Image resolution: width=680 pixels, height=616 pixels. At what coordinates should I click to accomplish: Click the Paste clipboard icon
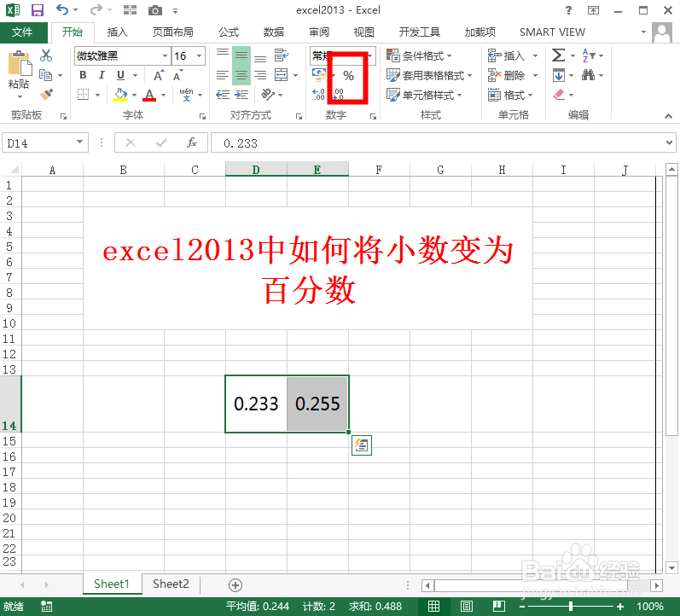pyautogui.click(x=19, y=63)
